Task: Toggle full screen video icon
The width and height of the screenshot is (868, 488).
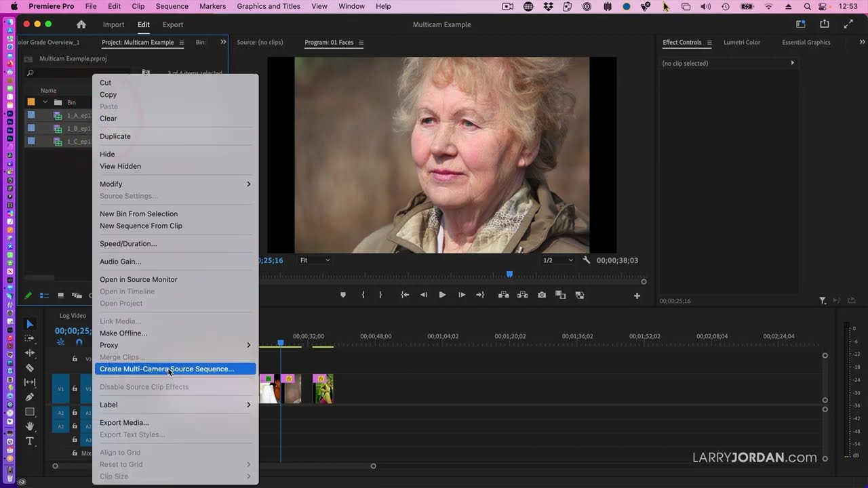Action: click(x=848, y=24)
